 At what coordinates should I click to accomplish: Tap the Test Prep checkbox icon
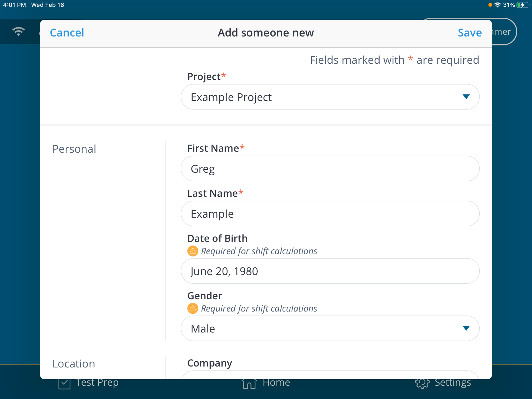[64, 384]
